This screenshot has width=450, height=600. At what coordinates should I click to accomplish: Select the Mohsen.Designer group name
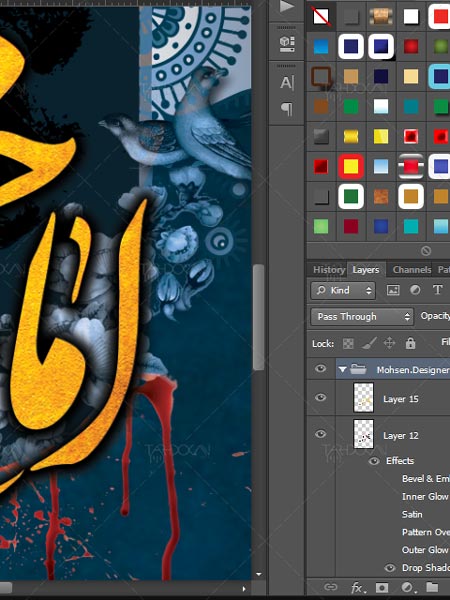[x=413, y=370]
